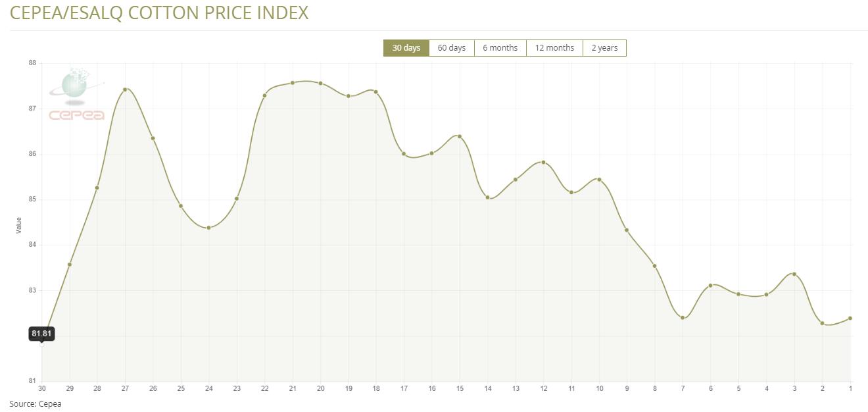Click the data point for day 21
868x412 pixels.
pos(293,83)
